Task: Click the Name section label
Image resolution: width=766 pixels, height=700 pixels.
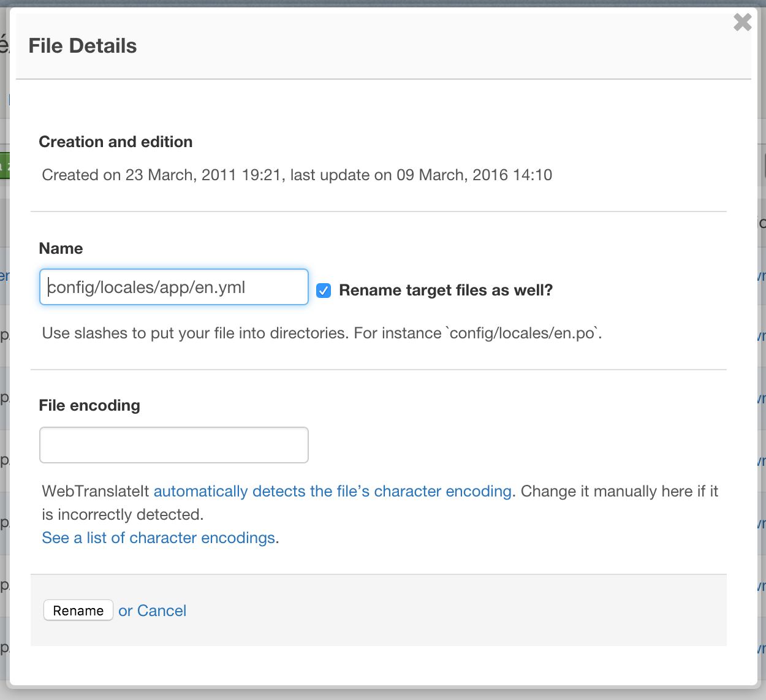Action: pyautogui.click(x=61, y=249)
